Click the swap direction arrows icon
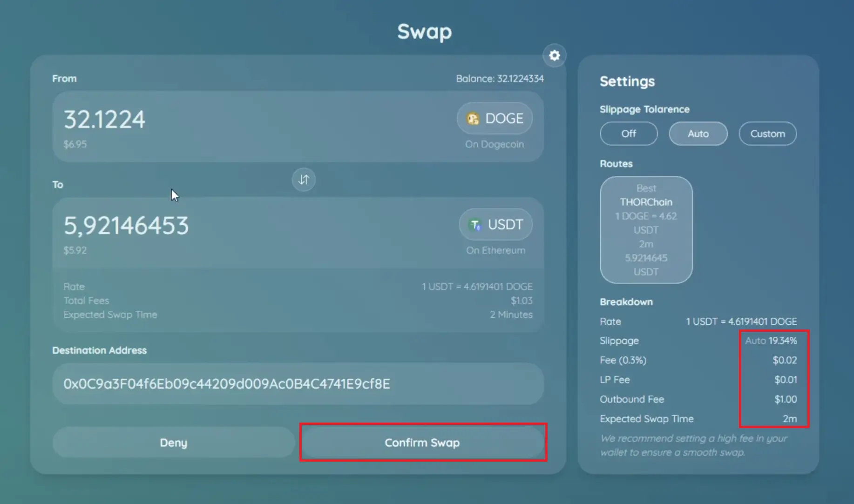Image resolution: width=854 pixels, height=504 pixels. click(x=304, y=180)
